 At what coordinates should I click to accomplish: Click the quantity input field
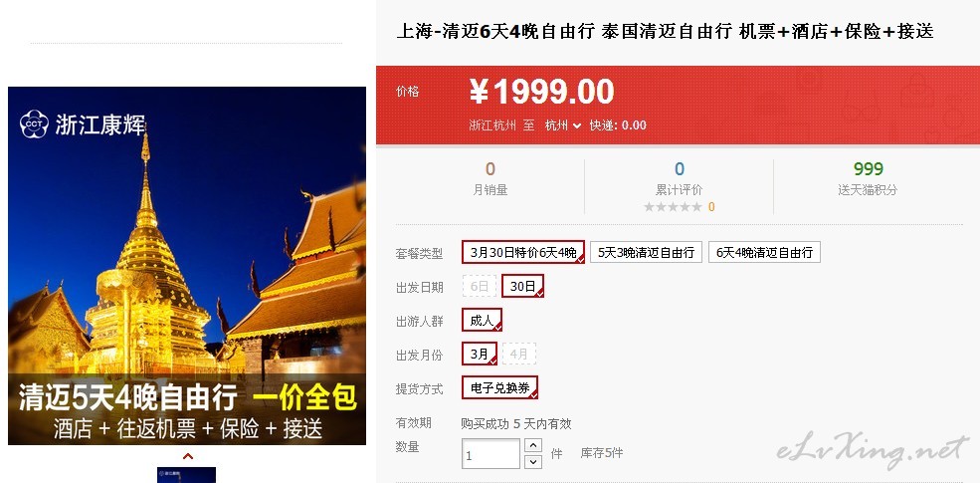490,454
